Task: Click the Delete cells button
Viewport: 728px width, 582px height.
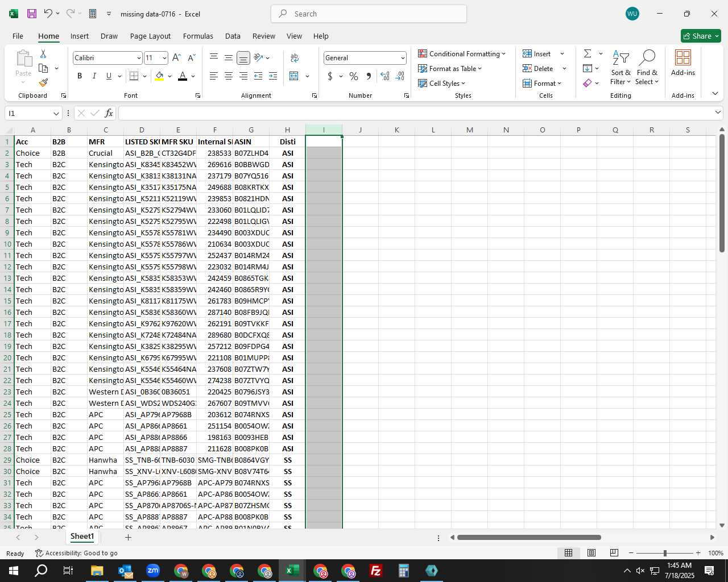Action: pyautogui.click(x=538, y=68)
